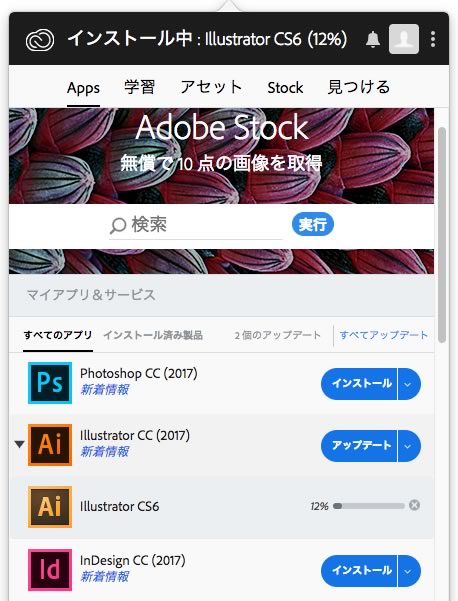Click the Adobe Stock banner image
The width and height of the screenshot is (458, 601).
pos(222,156)
